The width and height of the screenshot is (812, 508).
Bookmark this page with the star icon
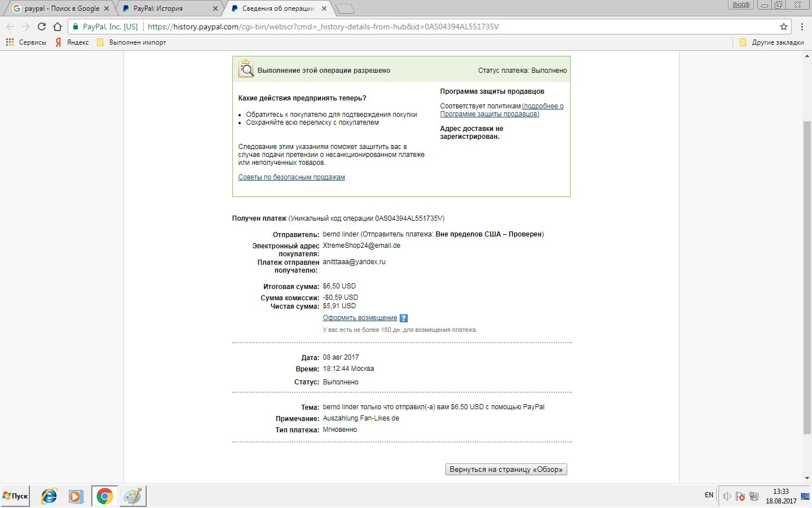point(783,27)
